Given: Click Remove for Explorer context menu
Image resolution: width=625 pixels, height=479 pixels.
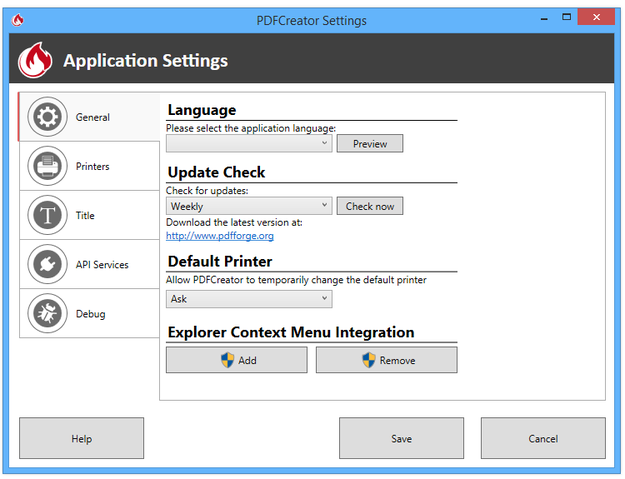Looking at the screenshot, I should pyautogui.click(x=387, y=360).
